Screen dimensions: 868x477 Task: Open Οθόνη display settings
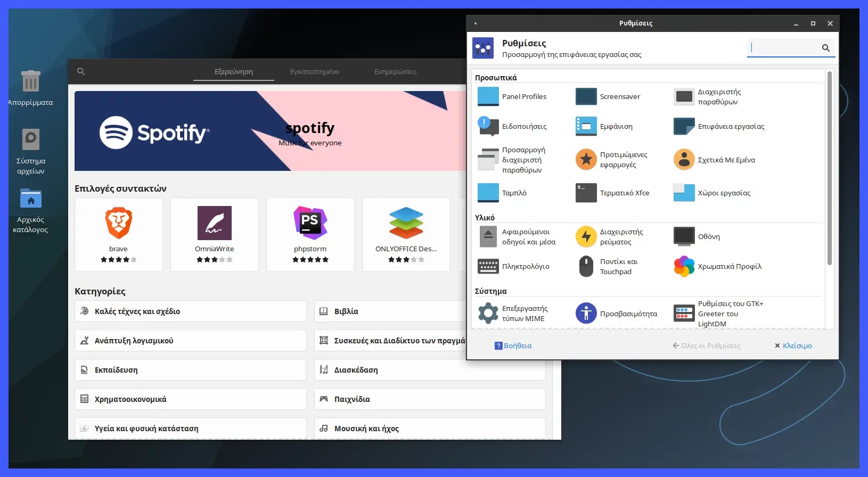697,236
